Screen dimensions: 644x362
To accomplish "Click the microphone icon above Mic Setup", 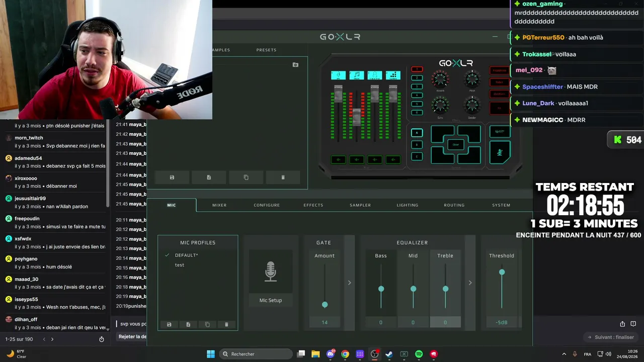I will (x=271, y=271).
